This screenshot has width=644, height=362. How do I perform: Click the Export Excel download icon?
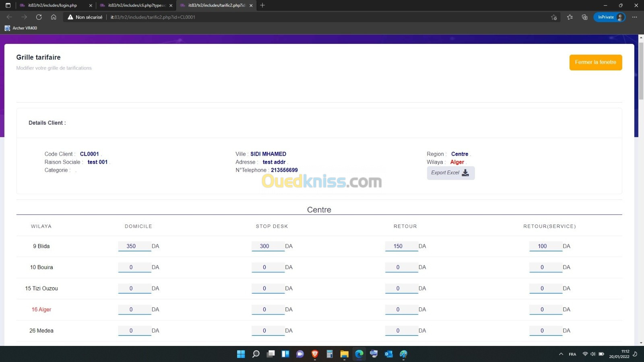465,173
